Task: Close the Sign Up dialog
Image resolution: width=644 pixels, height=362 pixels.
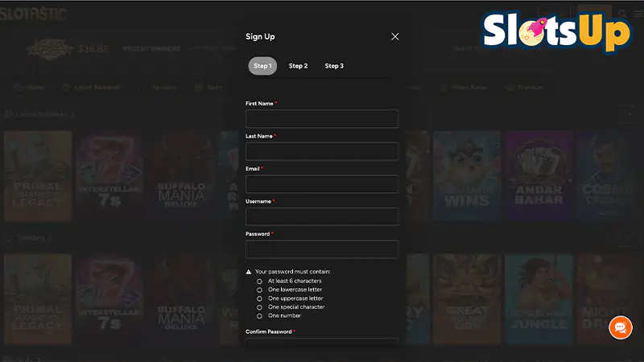Action: tap(394, 36)
